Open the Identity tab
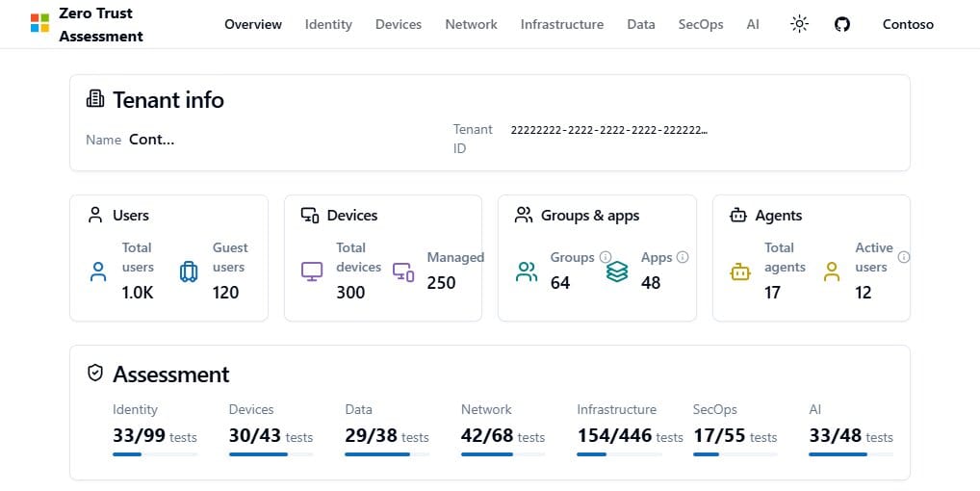 pos(328,24)
